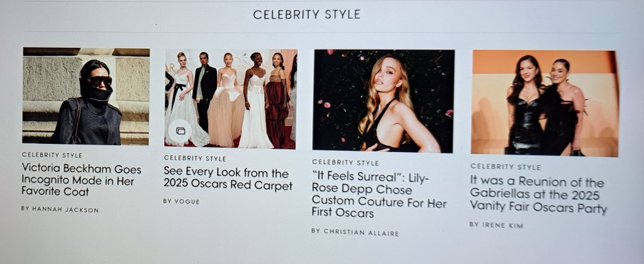
Task: Click Celebrity Style tag above Gabriellas headline
Action: click(506, 167)
